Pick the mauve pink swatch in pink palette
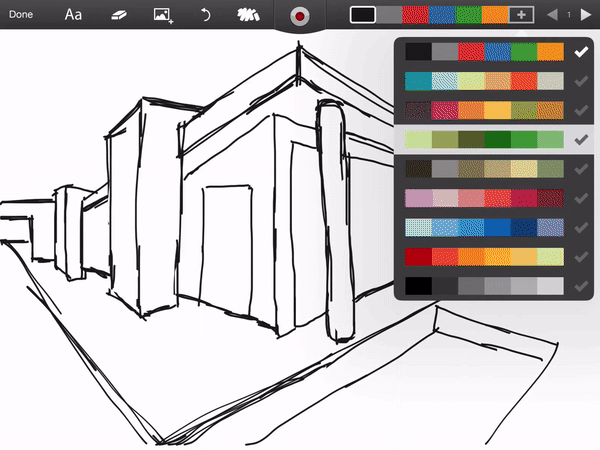The height and width of the screenshot is (450, 600). click(418, 198)
